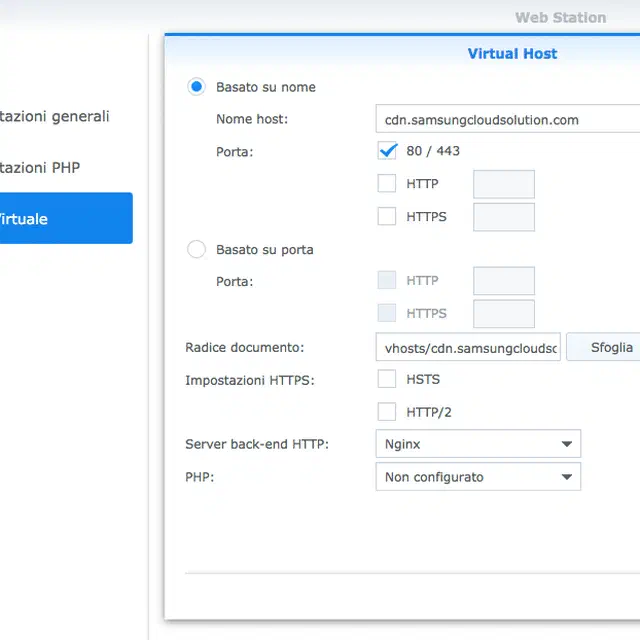Select the highlighted "irtuale" sidebar item
Screen dimensions: 640x640
[66, 218]
